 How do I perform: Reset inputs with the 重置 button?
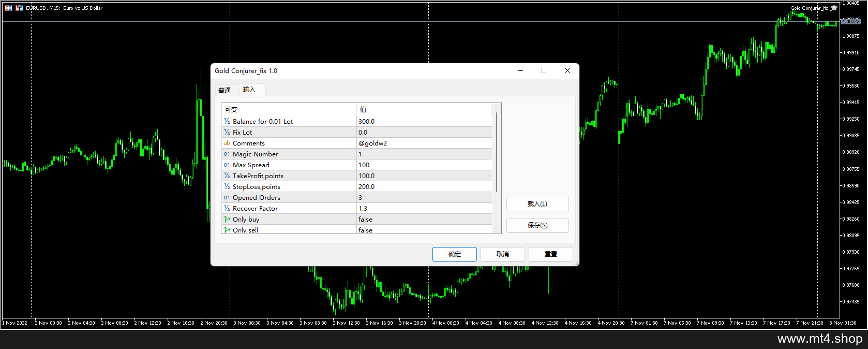[551, 254]
